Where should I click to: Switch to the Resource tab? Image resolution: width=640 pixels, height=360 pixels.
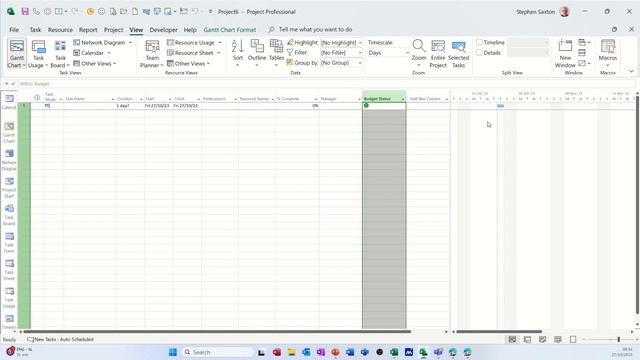tap(60, 29)
